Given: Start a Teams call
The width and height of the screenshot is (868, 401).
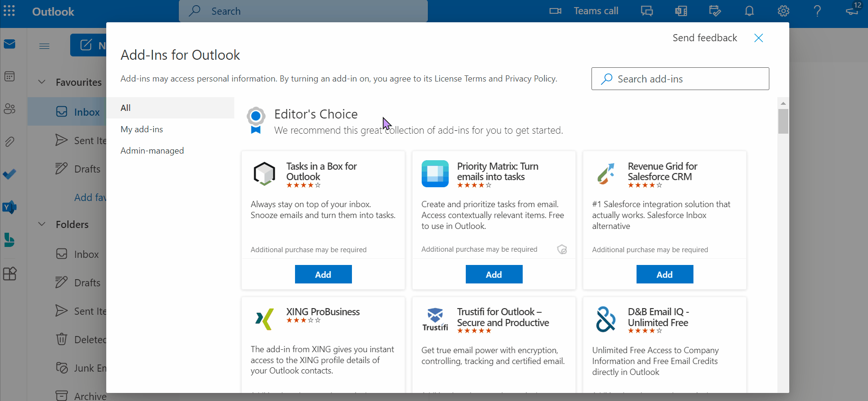Looking at the screenshot, I should (584, 11).
